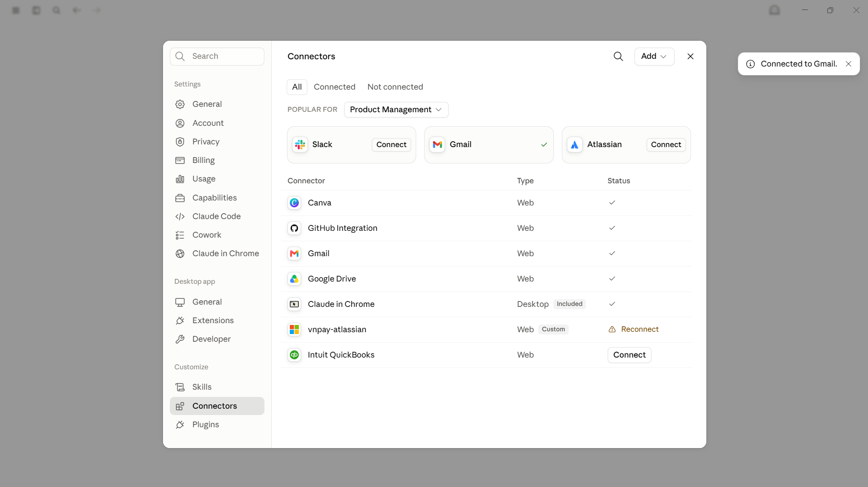This screenshot has width=868, height=487.
Task: Open Developer settings
Action: tap(217, 339)
